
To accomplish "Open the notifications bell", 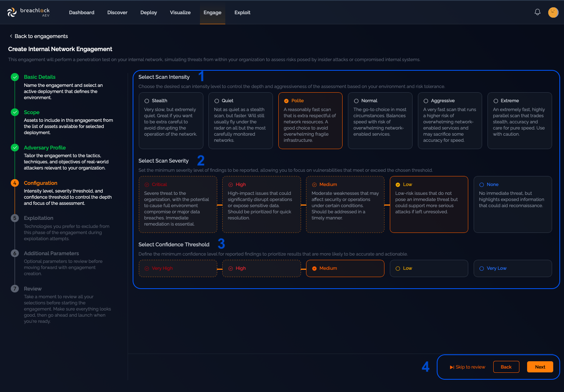I will tap(537, 12).
